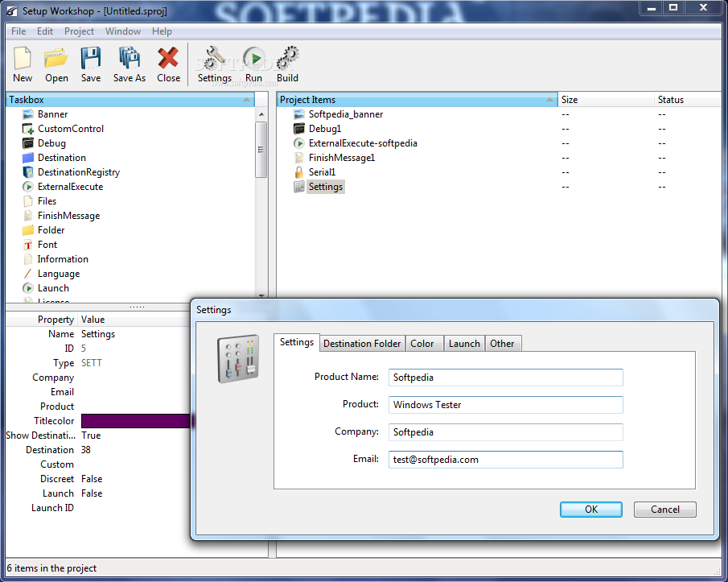
Task: Sort by the Taskbox column header
Action: [x=130, y=100]
